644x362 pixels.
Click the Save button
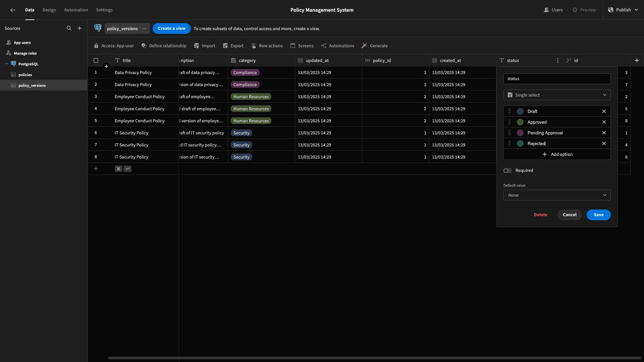tap(598, 215)
